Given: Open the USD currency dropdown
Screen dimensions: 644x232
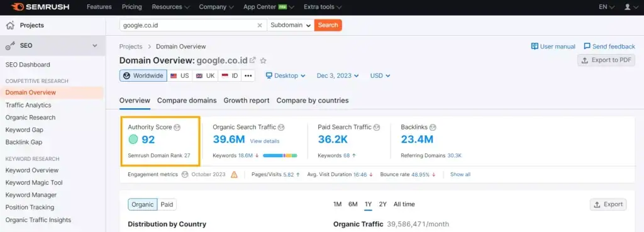Looking at the screenshot, I should click(x=380, y=75).
